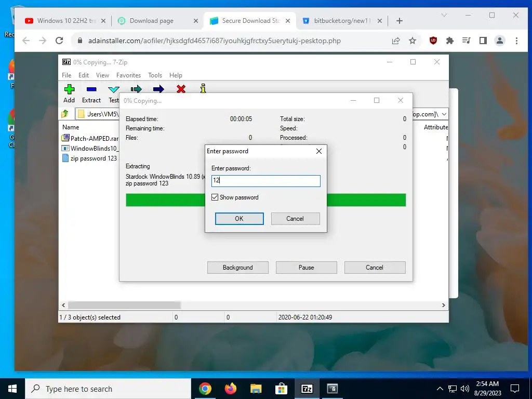Image resolution: width=532 pixels, height=399 pixels.
Task: Close the Enter password dialog with X
Action: tap(319, 151)
